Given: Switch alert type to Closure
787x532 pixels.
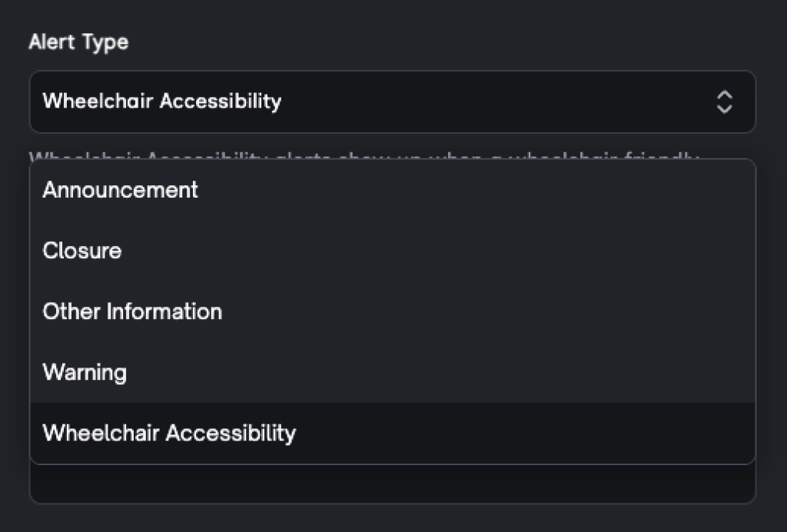Looking at the screenshot, I should (82, 251).
